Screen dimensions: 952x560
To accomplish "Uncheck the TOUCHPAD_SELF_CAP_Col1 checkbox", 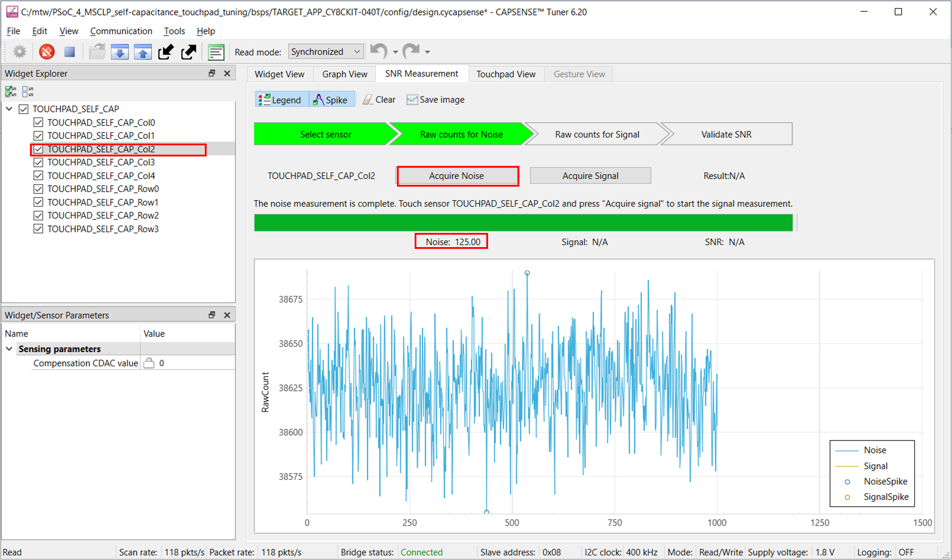I will (38, 135).
